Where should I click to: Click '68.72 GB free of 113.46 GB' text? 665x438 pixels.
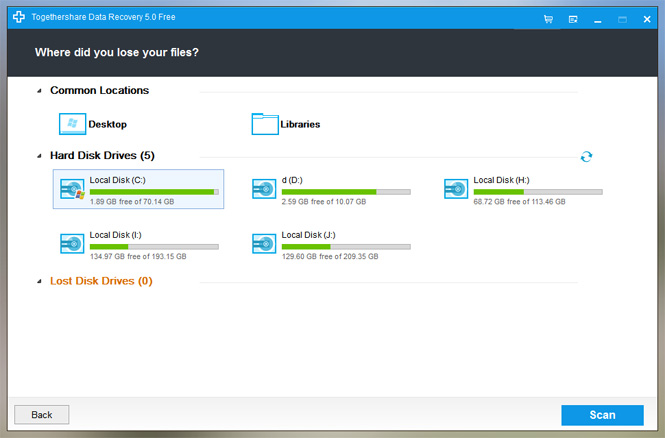tap(520, 202)
